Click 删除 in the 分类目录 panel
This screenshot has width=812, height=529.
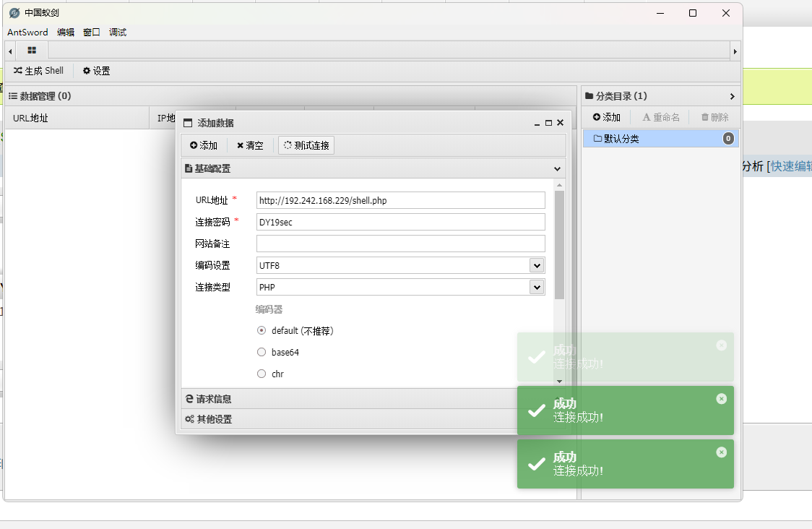714,117
